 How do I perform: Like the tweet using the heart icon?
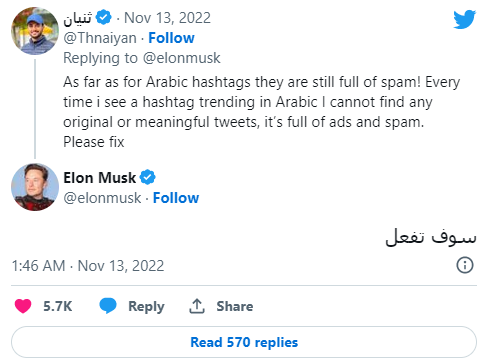point(23,306)
